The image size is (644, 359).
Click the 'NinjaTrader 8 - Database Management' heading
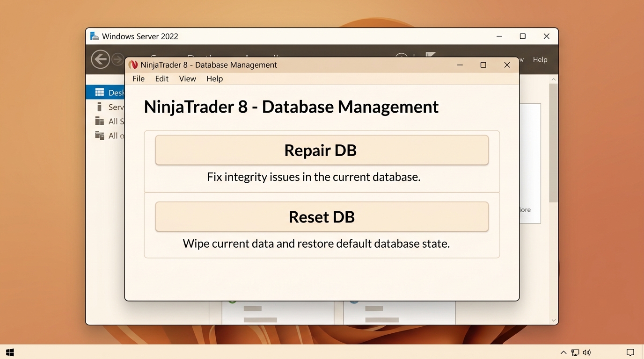(291, 107)
